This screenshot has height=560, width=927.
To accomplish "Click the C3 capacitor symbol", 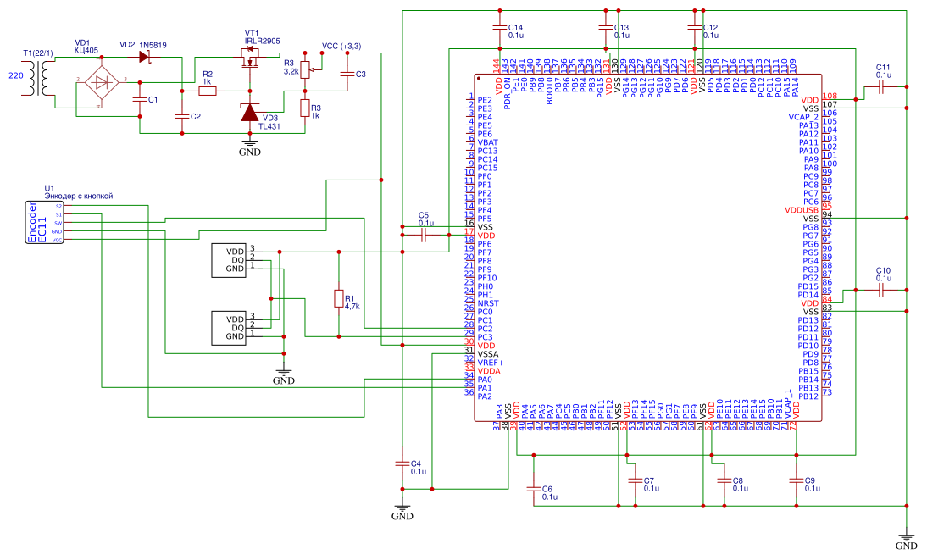I will pyautogui.click(x=347, y=74).
